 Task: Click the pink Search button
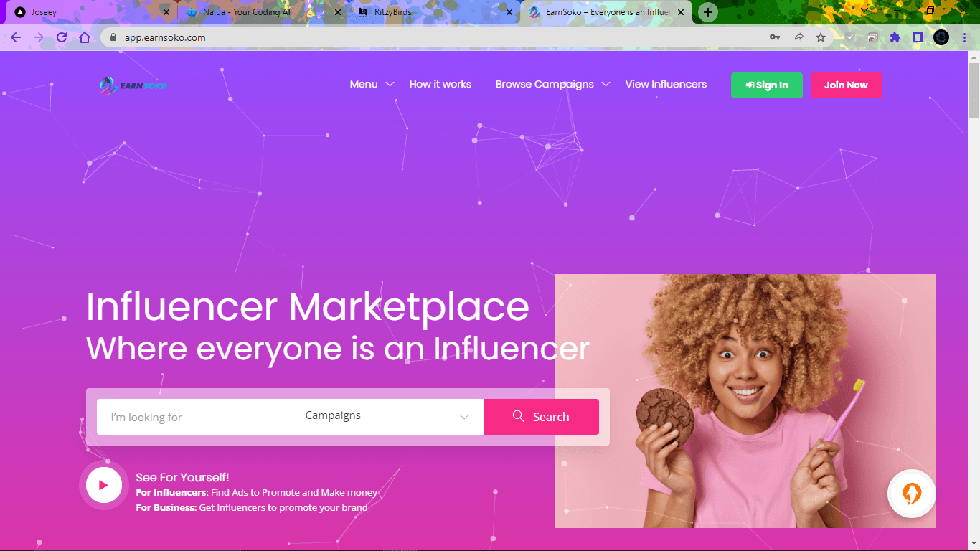click(x=542, y=417)
